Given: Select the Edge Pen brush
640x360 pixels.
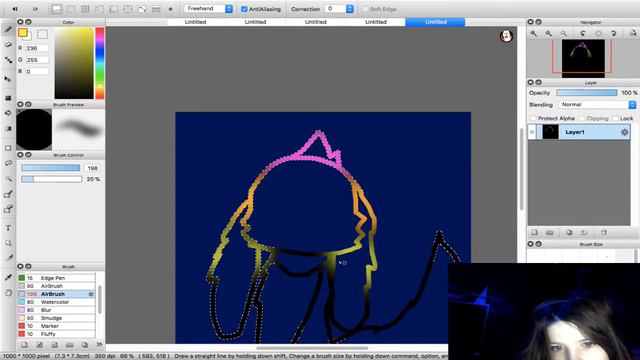Looking at the screenshot, I should point(56,278).
